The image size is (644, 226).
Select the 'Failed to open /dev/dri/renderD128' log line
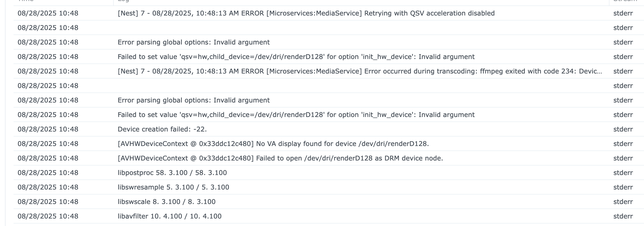pyautogui.click(x=280, y=158)
